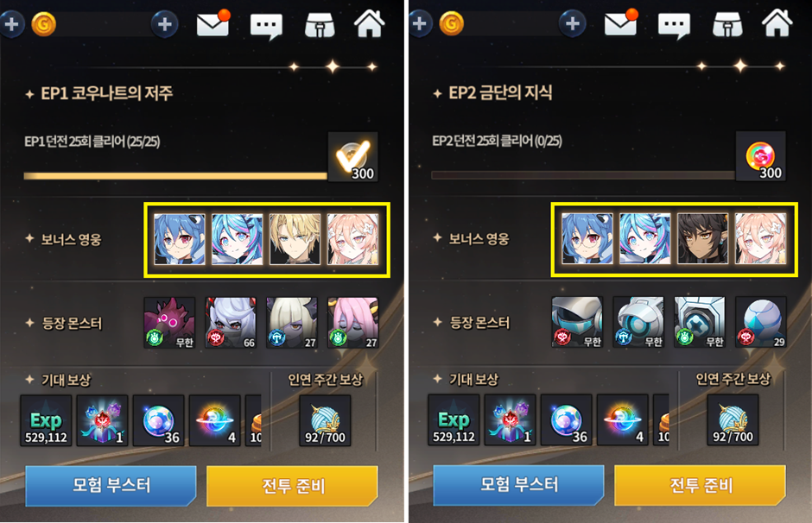Image resolution: width=812 pixels, height=523 pixels.
Task: Tap the checked EP1 300 reward box
Action: 352,157
